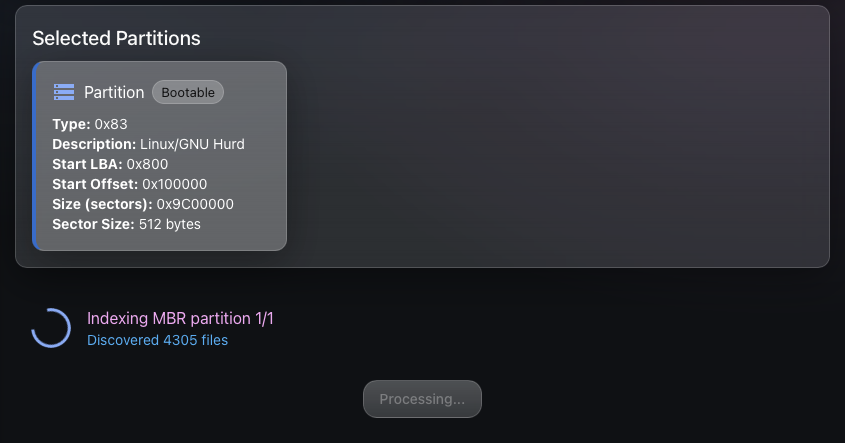Click the Start Offset 0x100000 value
Screen dimensions: 845x443
[x=175, y=184]
